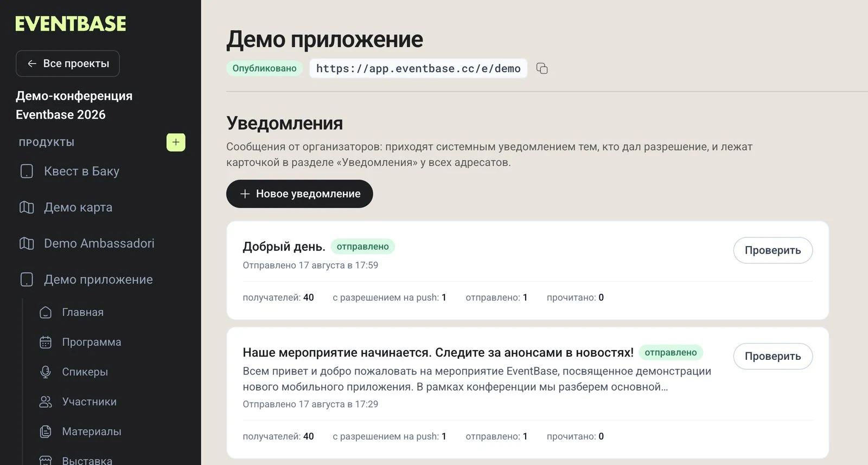The width and height of the screenshot is (868, 465).
Task: Click the people icon beside Участники
Action: point(46,402)
